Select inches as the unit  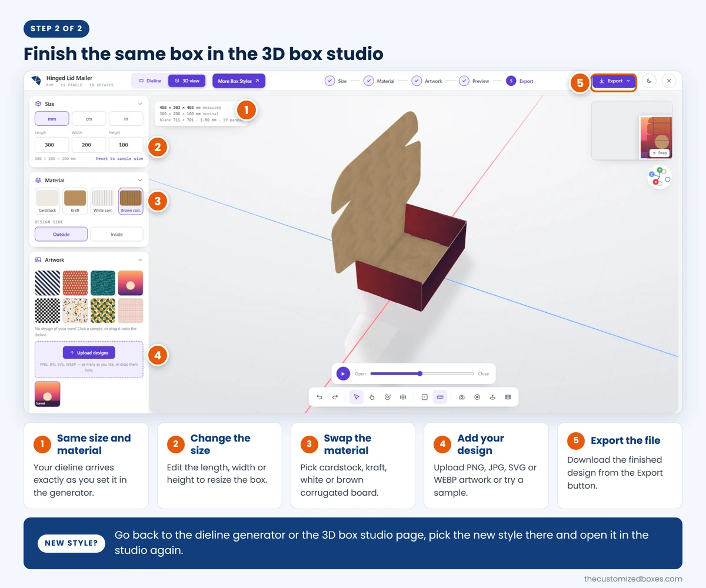126,118
